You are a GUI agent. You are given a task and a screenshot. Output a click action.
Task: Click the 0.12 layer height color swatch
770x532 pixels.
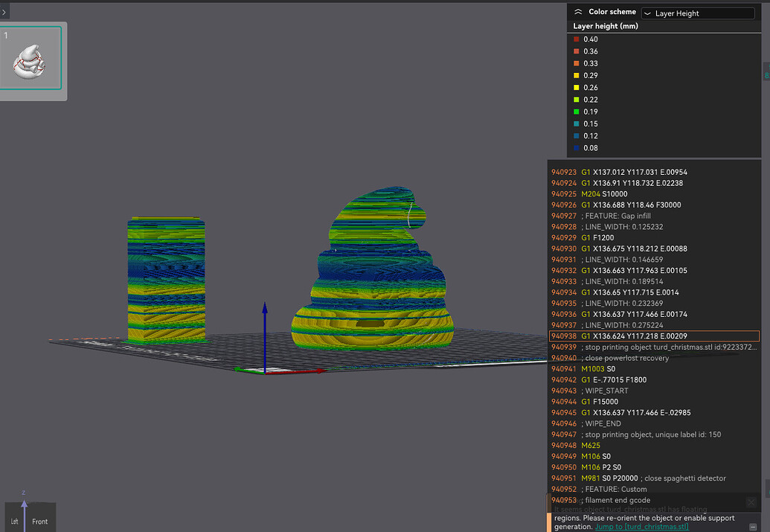pos(577,135)
